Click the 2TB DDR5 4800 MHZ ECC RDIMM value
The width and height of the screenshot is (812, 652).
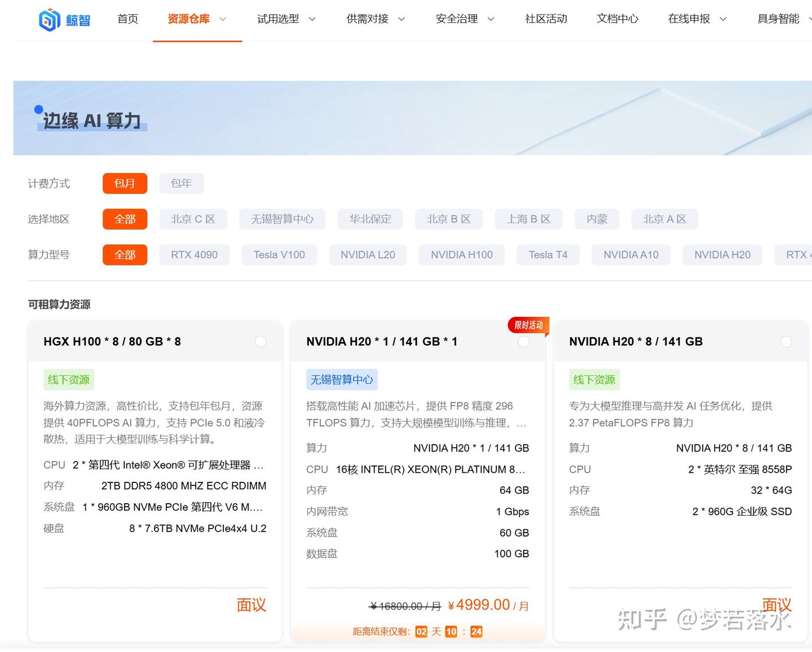click(x=184, y=486)
